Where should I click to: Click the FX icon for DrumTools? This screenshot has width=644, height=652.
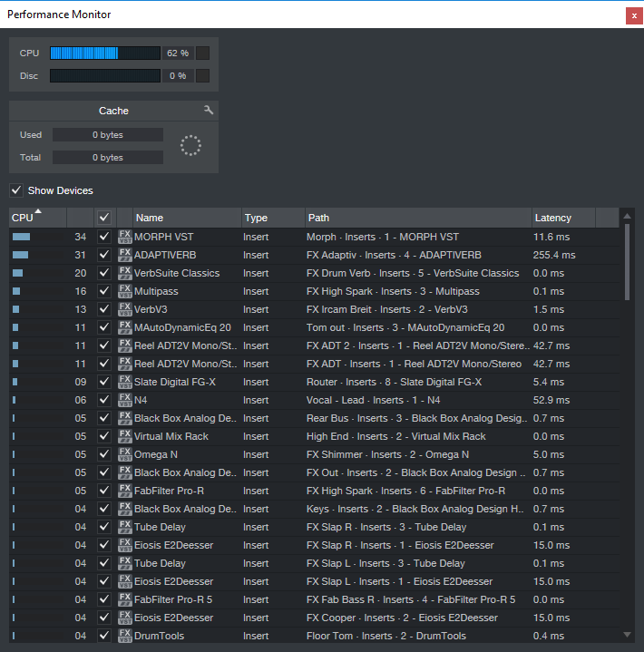pyautogui.click(x=125, y=636)
